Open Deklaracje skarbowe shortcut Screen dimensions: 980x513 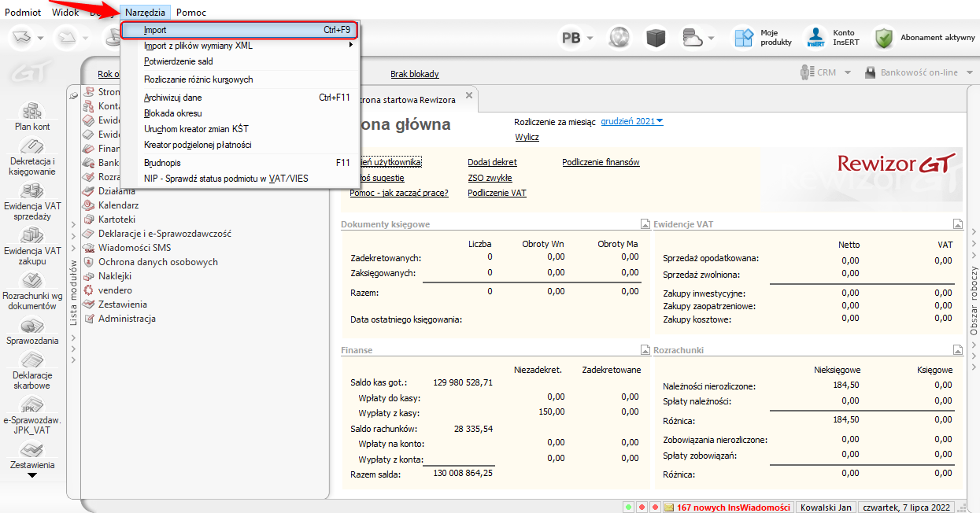(x=32, y=371)
